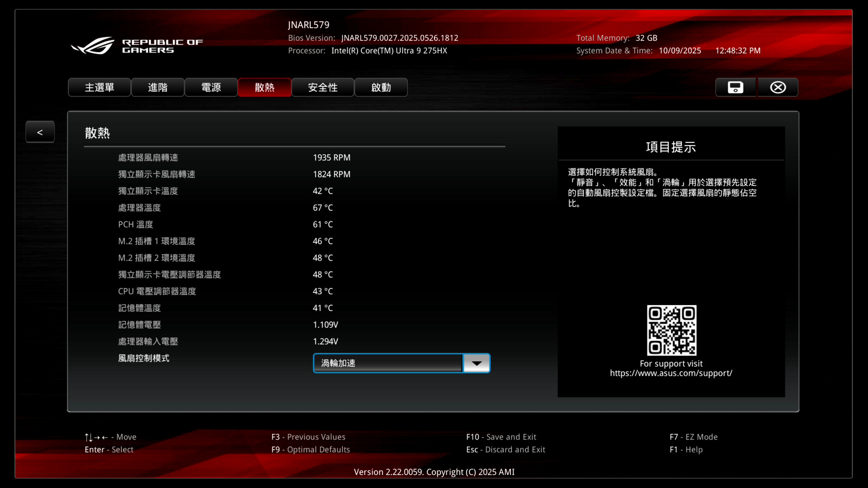Click the support QR code
The height and width of the screenshot is (488, 868).
(x=671, y=330)
